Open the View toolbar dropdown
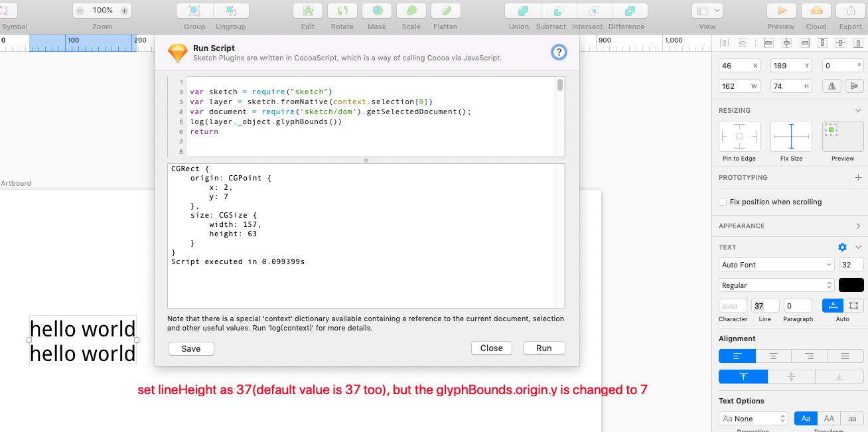This screenshot has height=432, width=868. tap(707, 11)
